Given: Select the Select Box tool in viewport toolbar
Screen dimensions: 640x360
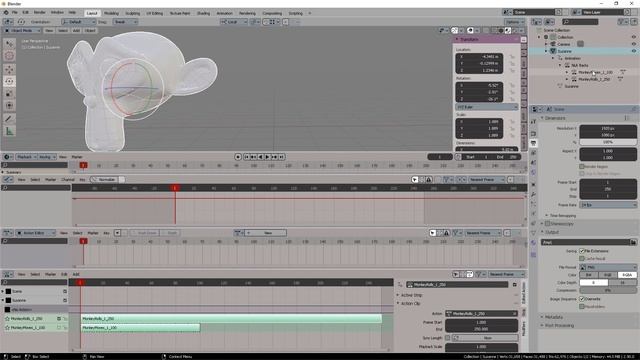Looking at the screenshot, I should click(x=9, y=43).
